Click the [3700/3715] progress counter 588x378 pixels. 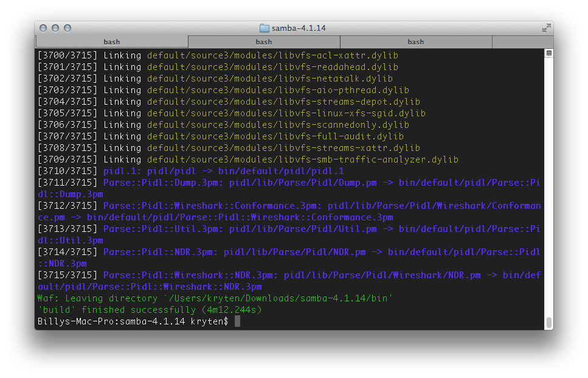click(67, 55)
